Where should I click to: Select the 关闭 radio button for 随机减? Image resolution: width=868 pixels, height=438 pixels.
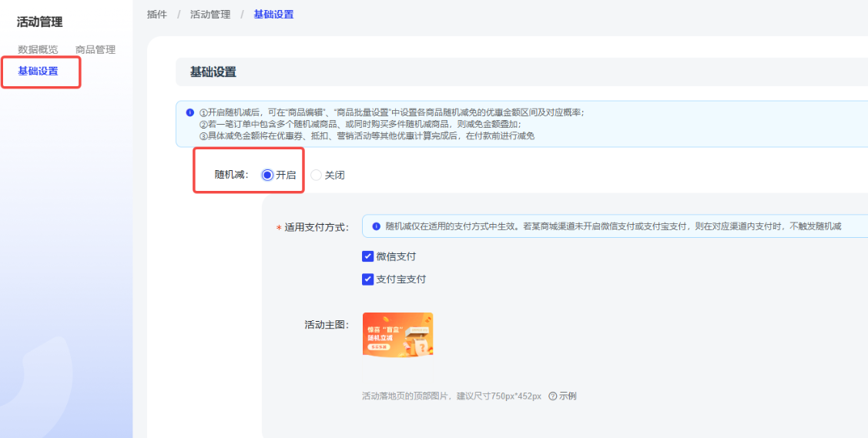click(316, 175)
